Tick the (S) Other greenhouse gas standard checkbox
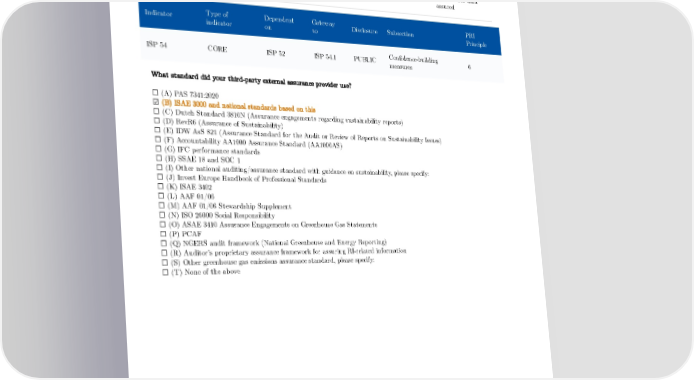The width and height of the screenshot is (694, 380). click(x=165, y=262)
